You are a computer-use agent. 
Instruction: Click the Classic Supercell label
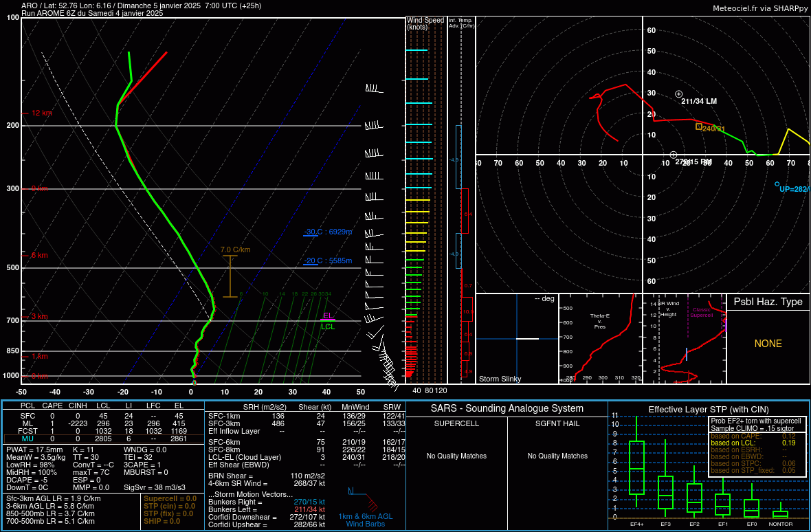click(701, 312)
